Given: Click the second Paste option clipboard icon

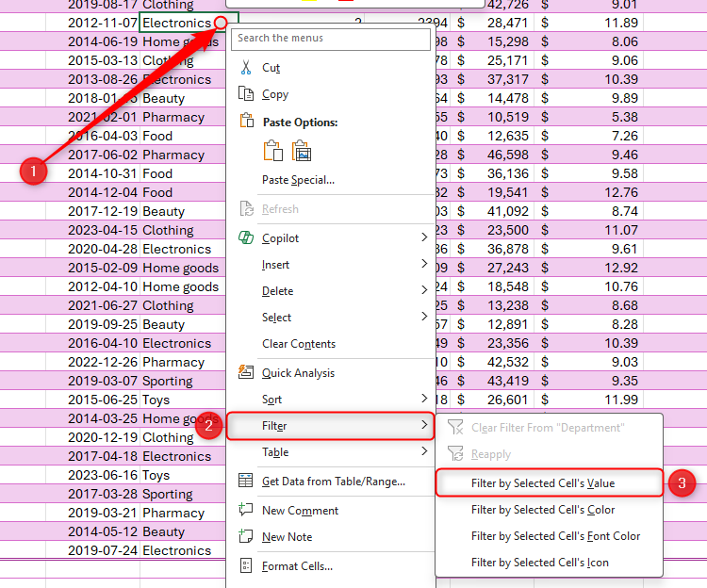Looking at the screenshot, I should pos(303,151).
